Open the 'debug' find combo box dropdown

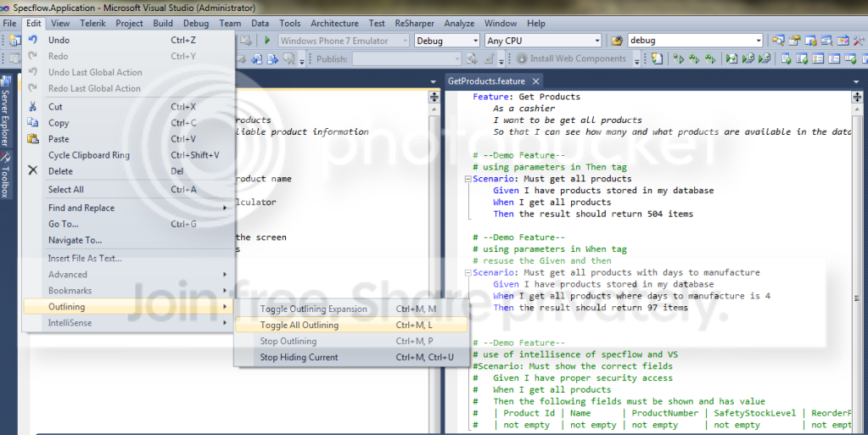[x=759, y=41]
